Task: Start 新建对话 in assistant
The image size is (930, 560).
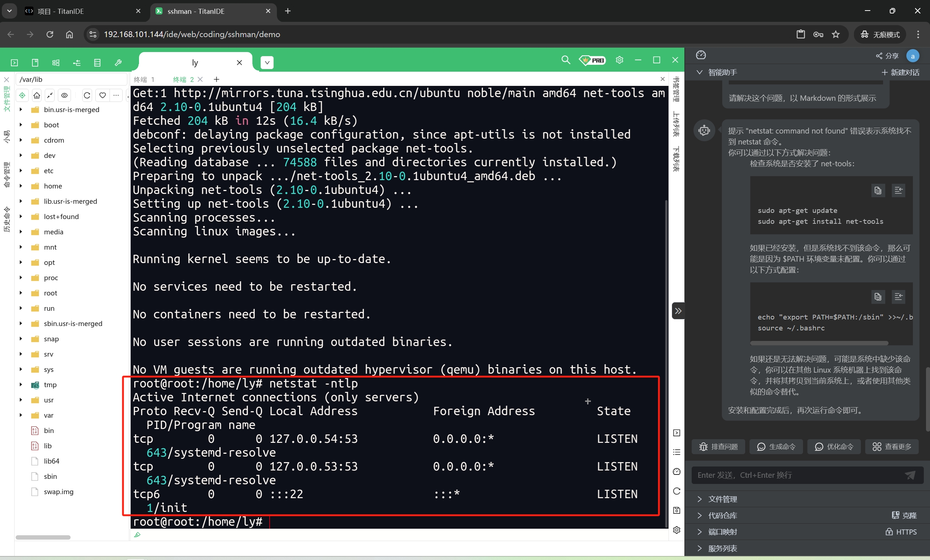Action: pos(901,72)
